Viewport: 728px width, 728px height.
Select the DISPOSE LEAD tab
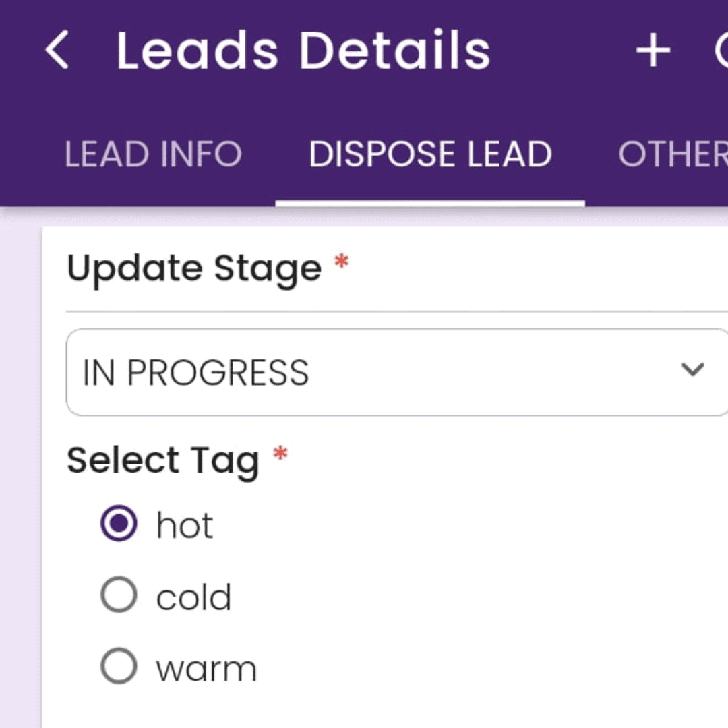pos(430,154)
